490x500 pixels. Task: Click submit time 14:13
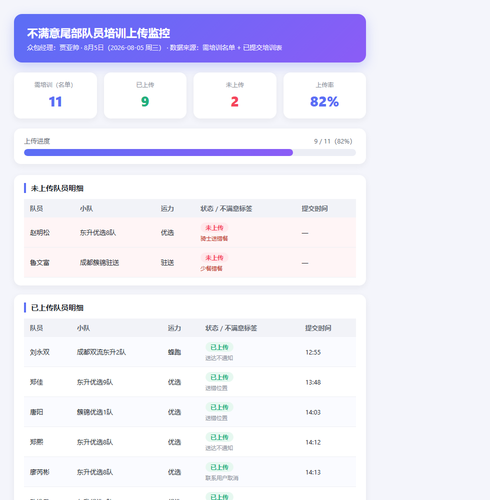pos(313,472)
